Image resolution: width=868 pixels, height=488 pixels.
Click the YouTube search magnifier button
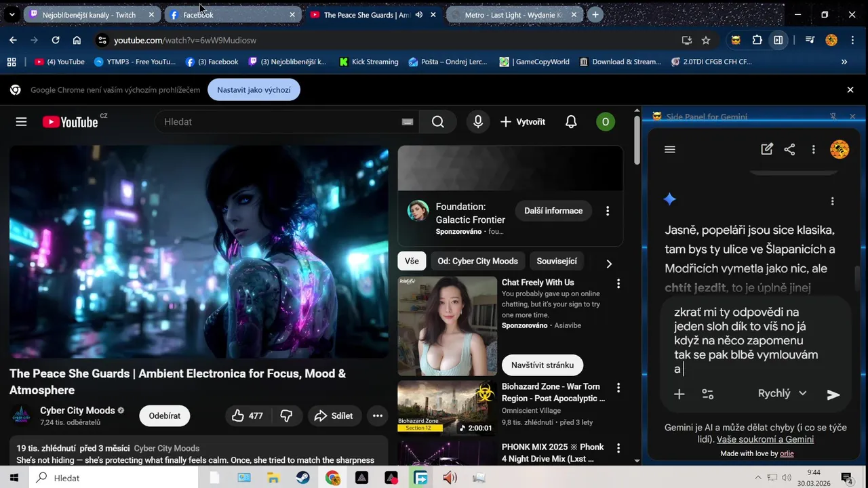pyautogui.click(x=438, y=122)
